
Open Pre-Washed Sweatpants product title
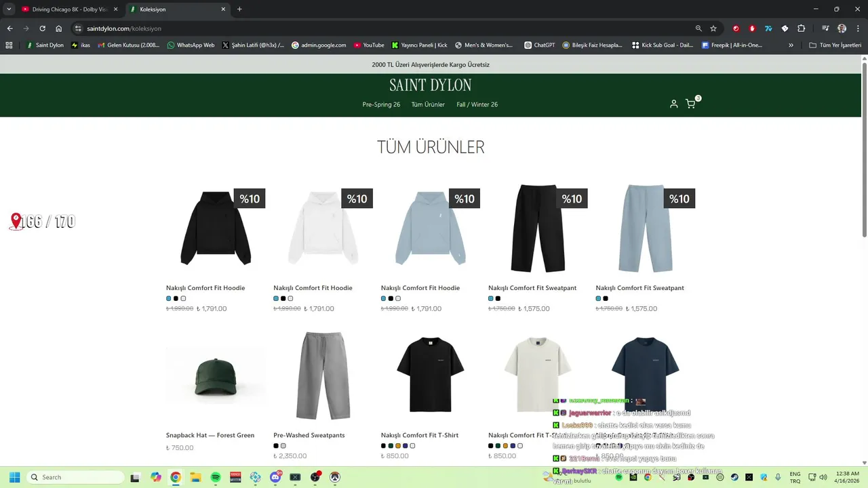point(309,435)
